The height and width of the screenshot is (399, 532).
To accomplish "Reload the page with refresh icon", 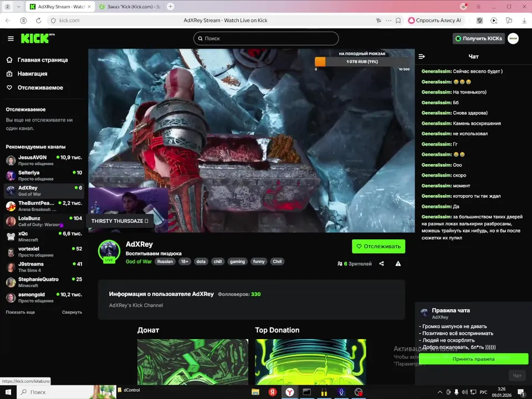I will (x=39, y=21).
